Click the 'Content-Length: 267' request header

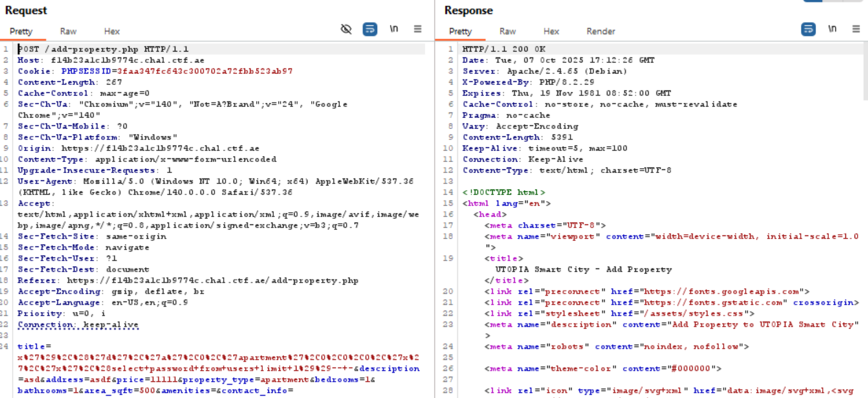70,83
